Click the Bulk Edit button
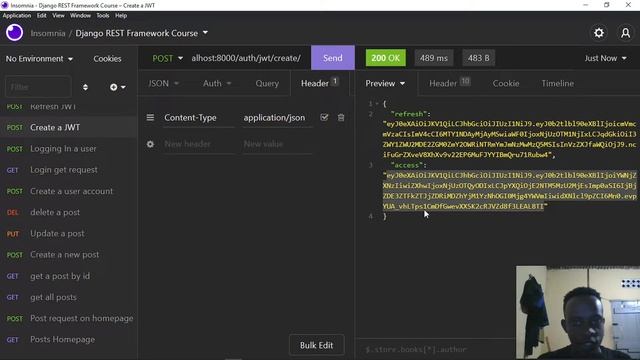The height and width of the screenshot is (360, 640). pyautogui.click(x=316, y=345)
